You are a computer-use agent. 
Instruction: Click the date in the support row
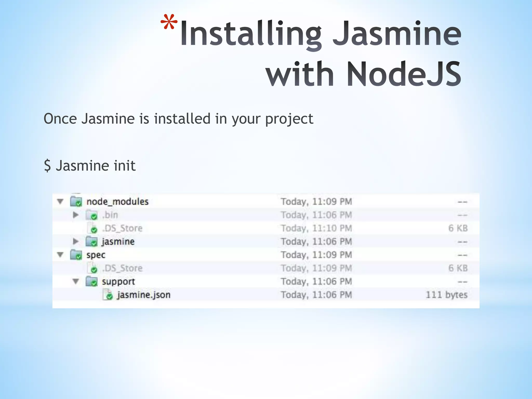pos(316,282)
